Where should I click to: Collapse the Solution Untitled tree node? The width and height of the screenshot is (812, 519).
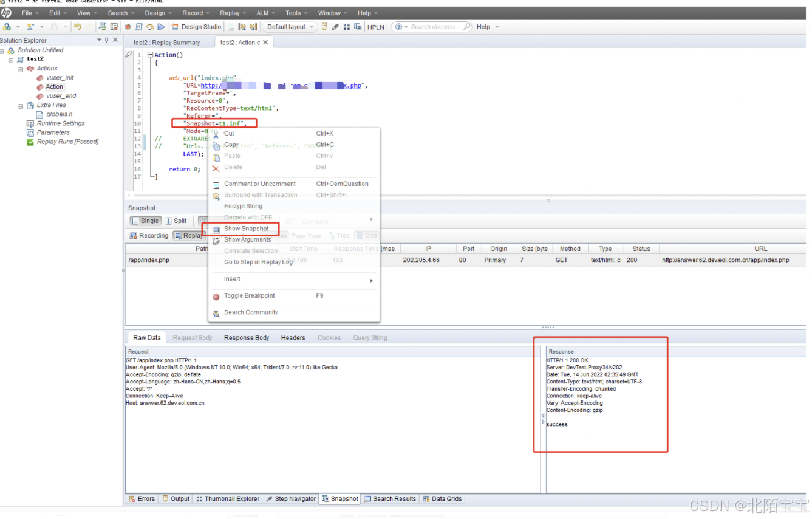click(x=2, y=50)
